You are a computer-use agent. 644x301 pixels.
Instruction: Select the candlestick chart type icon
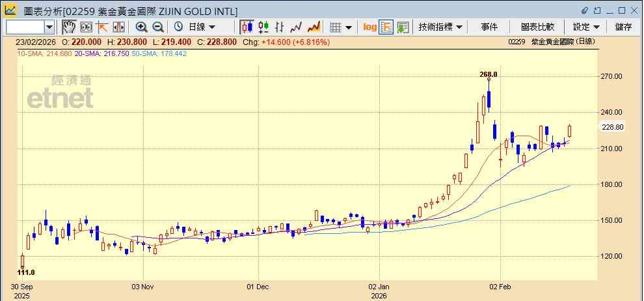[247, 27]
